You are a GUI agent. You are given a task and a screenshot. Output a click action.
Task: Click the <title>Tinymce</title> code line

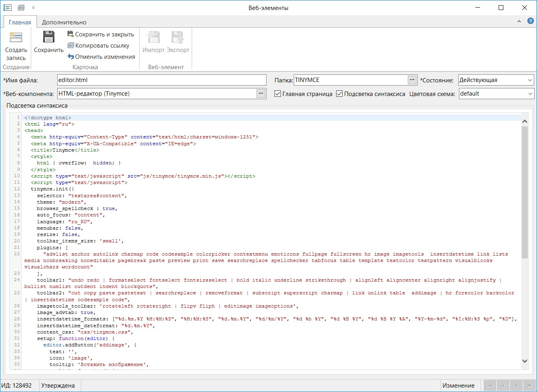click(65, 150)
